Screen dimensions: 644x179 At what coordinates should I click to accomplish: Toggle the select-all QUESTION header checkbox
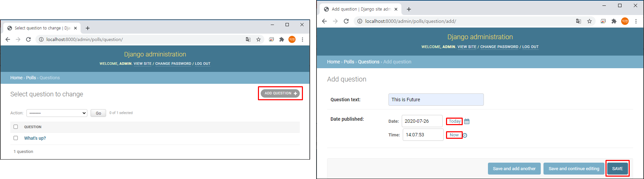16,127
